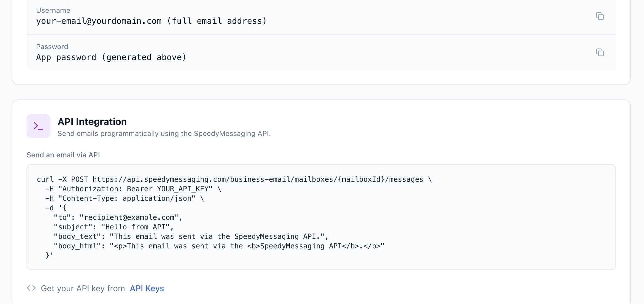Click the 'Username' field label
The width and height of the screenshot is (644, 304).
click(x=53, y=10)
